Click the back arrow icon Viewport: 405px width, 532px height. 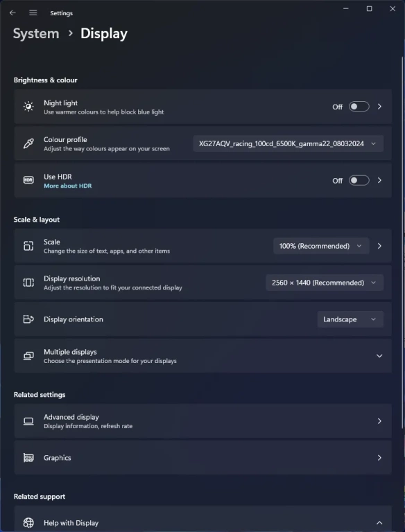click(12, 13)
